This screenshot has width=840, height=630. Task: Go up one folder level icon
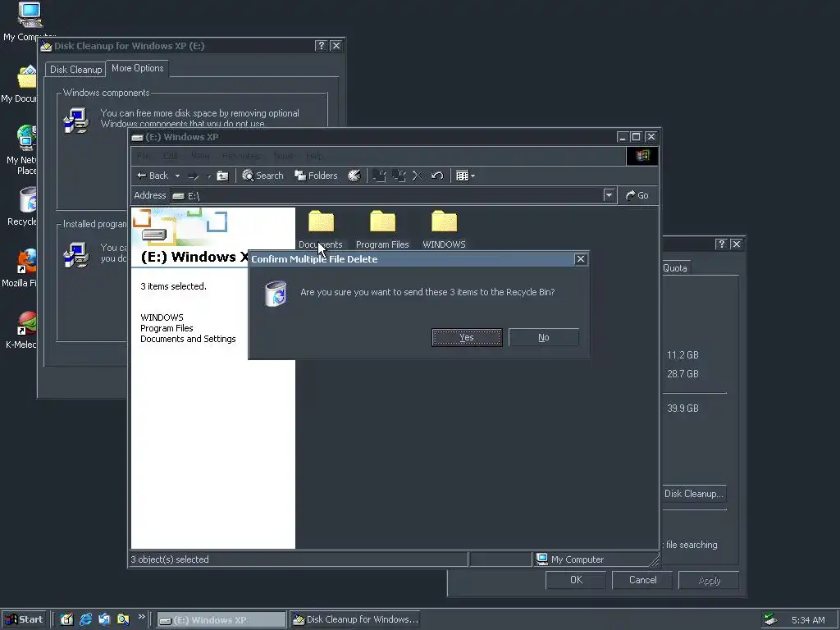(222, 176)
